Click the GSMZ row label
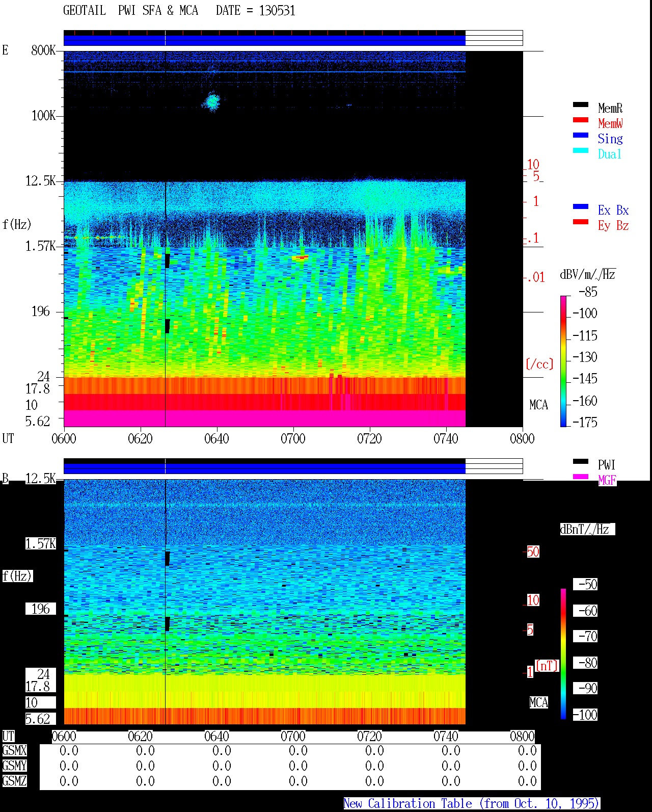The height and width of the screenshot is (812, 652). [x=14, y=781]
